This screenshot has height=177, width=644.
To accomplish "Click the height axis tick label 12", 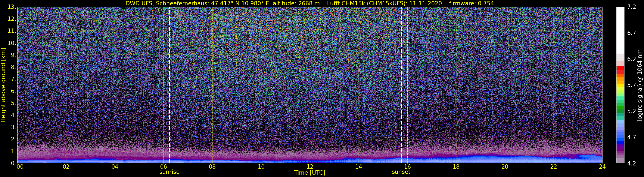I will [12, 19].
